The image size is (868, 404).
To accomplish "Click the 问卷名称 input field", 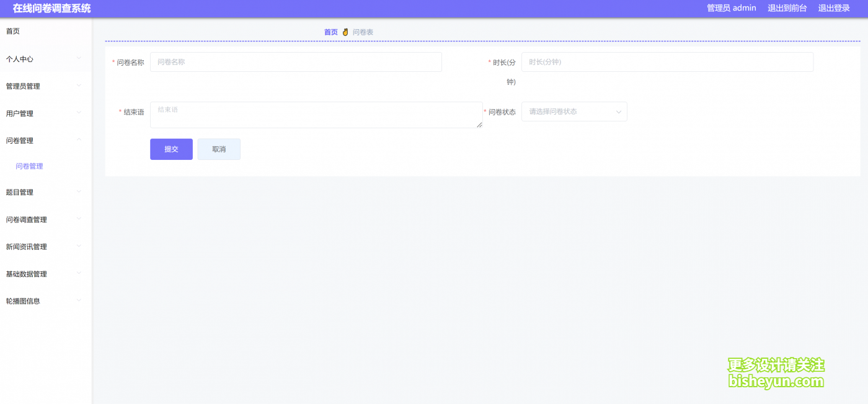I will (x=296, y=62).
